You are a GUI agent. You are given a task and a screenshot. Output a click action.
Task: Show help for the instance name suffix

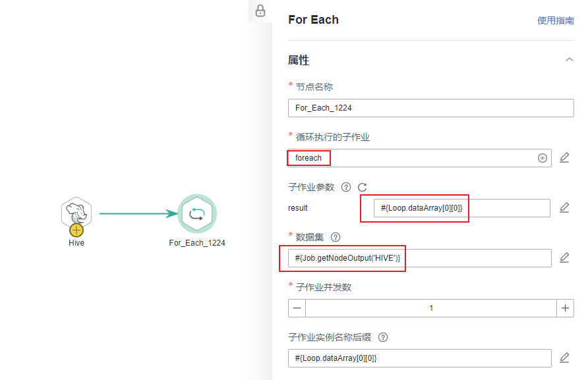383,337
